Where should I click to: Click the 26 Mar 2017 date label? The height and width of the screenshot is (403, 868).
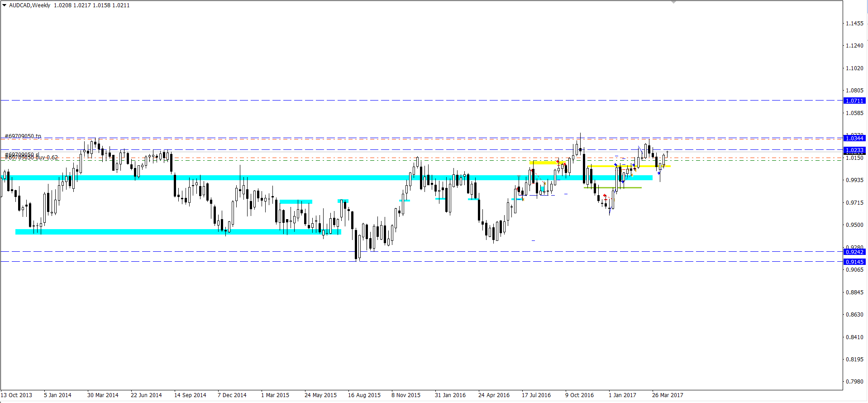(x=668, y=395)
